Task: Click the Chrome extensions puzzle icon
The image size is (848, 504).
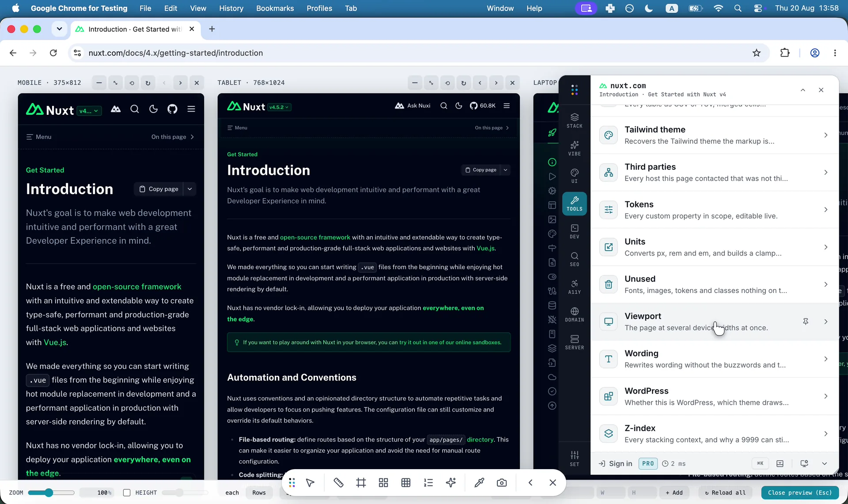Action: (785, 53)
